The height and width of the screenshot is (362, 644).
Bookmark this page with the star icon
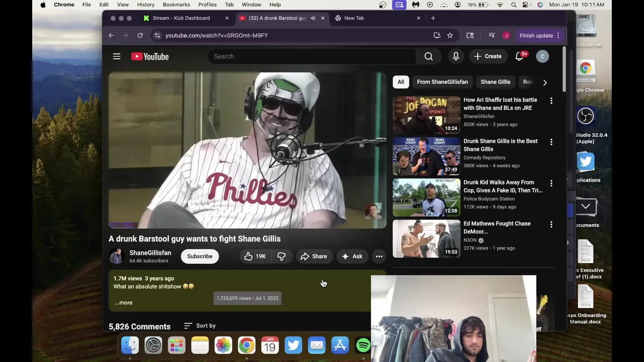pos(450,35)
